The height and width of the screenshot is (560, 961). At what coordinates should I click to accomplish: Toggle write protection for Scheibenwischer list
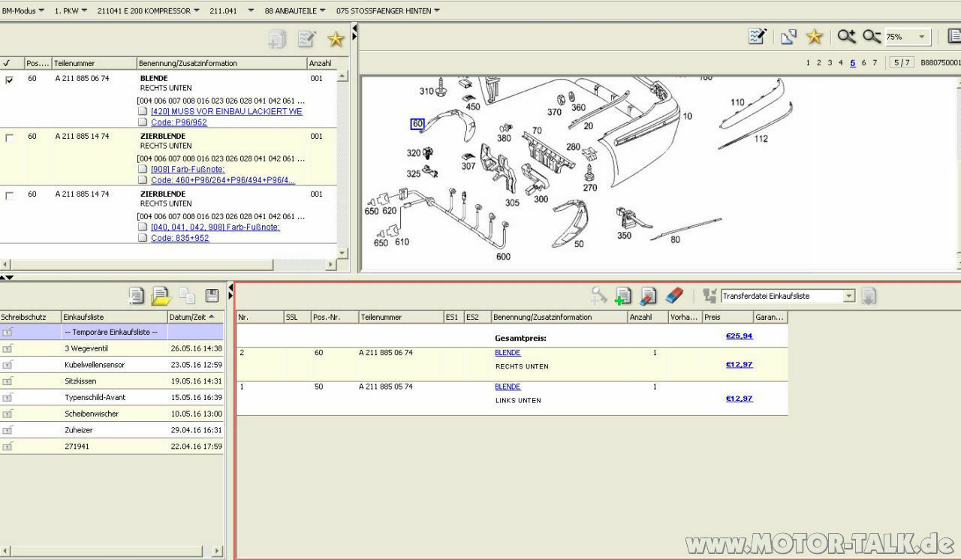pos(8,414)
